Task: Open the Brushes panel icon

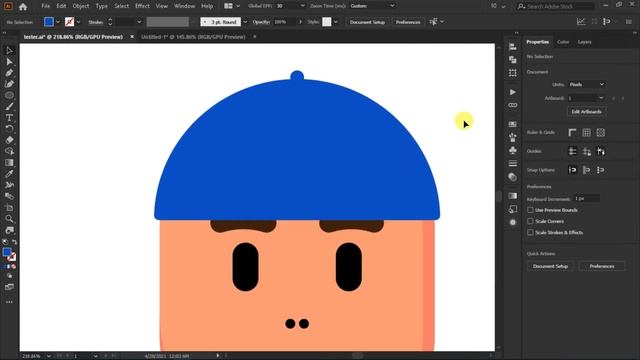Action: pos(513,137)
